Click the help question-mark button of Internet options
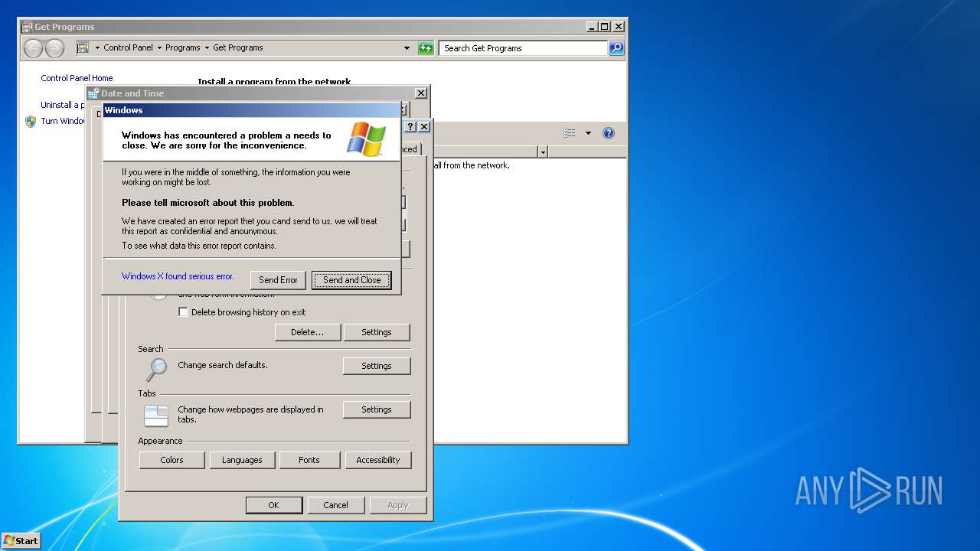Screen dimensions: 980x551 tap(410, 126)
